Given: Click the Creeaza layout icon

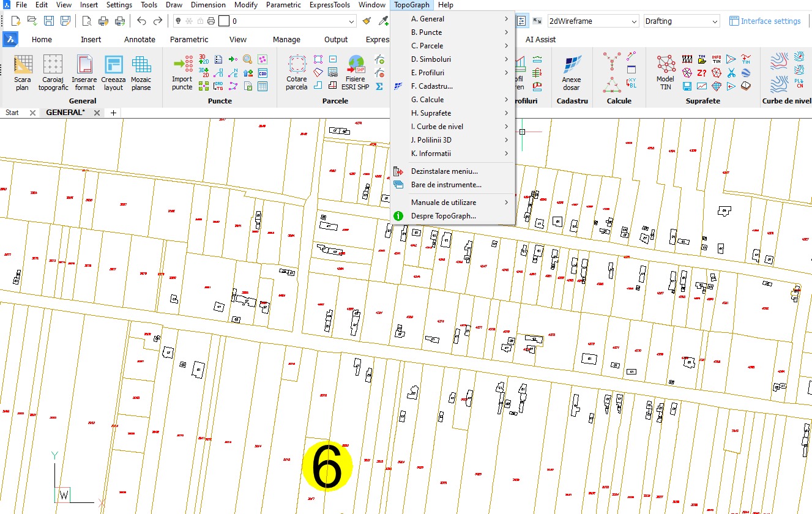Looking at the screenshot, I should tap(113, 72).
